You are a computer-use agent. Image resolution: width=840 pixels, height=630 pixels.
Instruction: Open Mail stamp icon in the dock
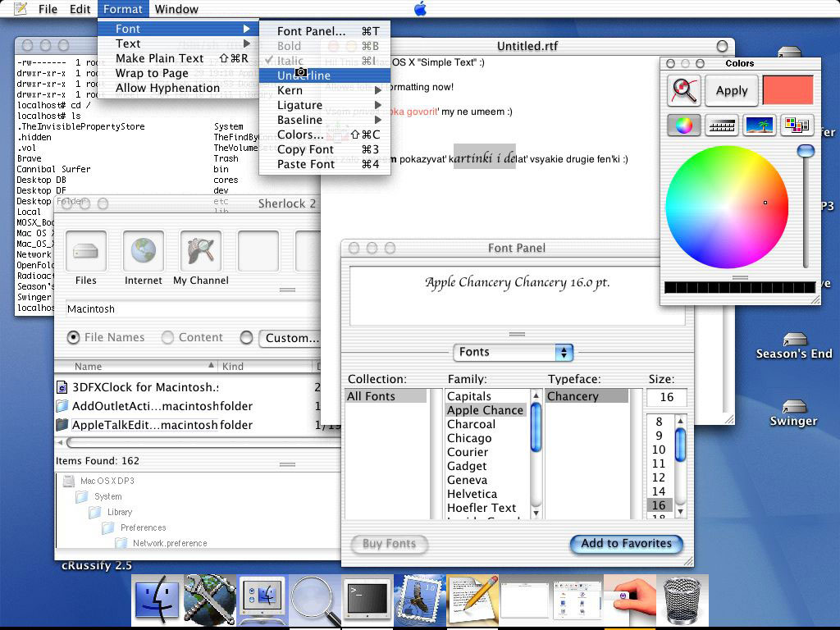point(420,600)
